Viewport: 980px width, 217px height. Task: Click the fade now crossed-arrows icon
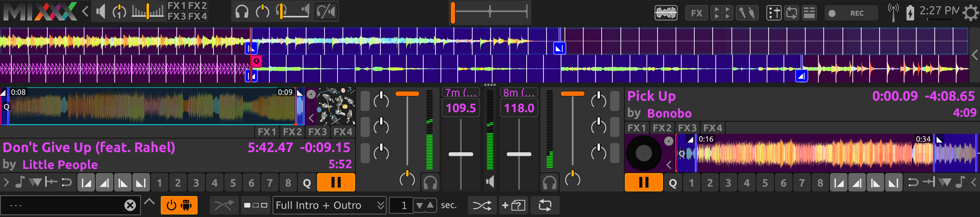224,205
